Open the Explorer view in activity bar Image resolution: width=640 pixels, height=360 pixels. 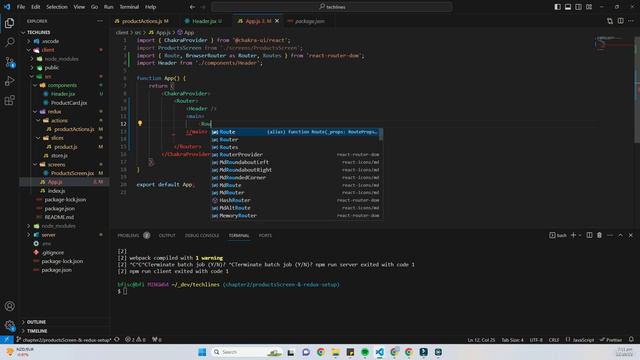point(9,23)
